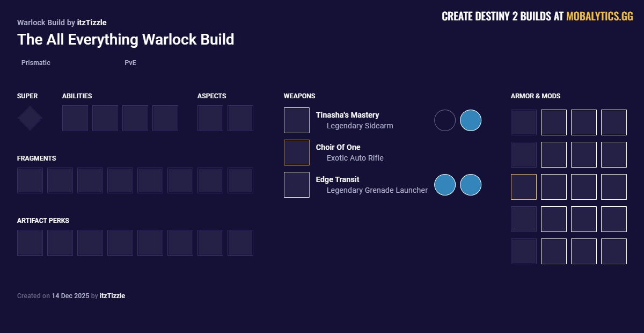Open the PvE mode selector
The image size is (644, 333).
click(x=130, y=63)
